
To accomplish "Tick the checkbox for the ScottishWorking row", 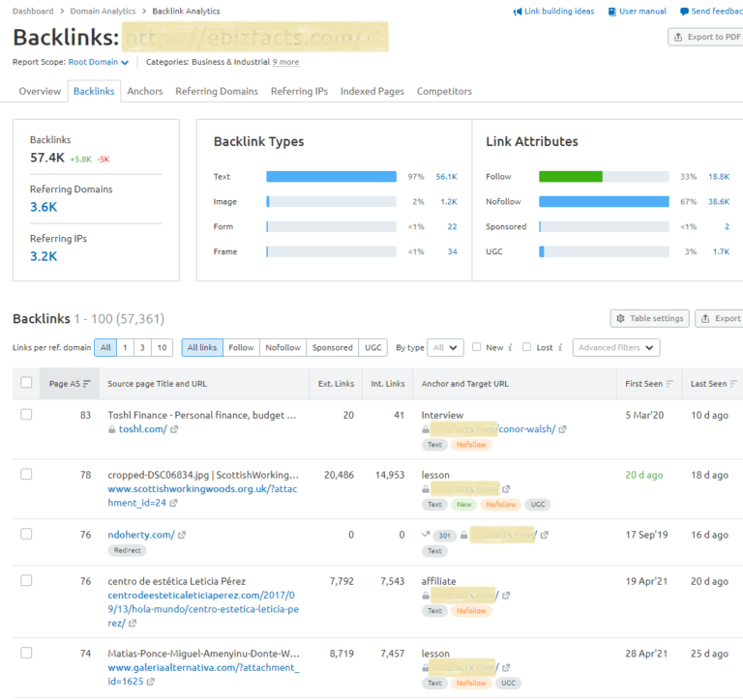I will [x=26, y=475].
